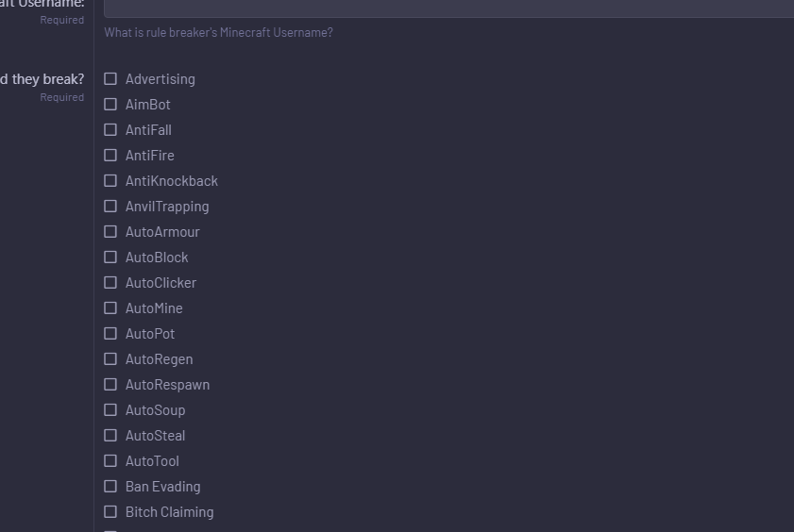Image resolution: width=794 pixels, height=532 pixels.
Task: Tick the AutoSteal checkbox
Action: (110, 436)
